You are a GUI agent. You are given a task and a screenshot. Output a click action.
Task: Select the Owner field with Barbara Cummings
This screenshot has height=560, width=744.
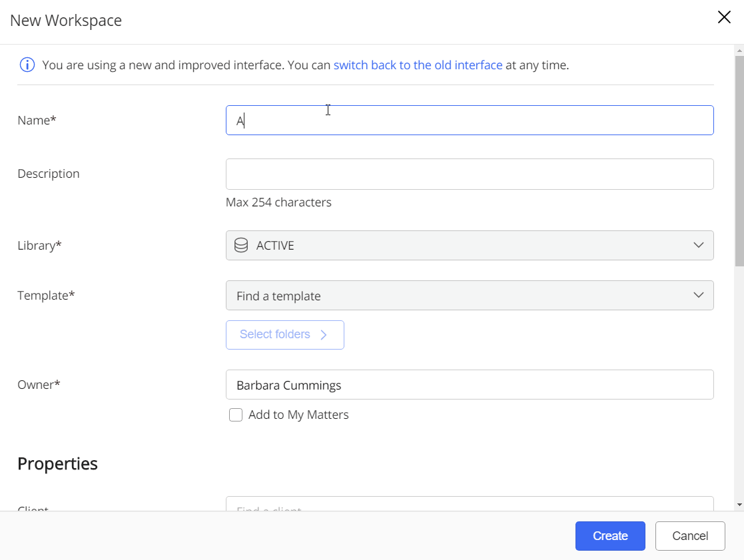point(469,385)
